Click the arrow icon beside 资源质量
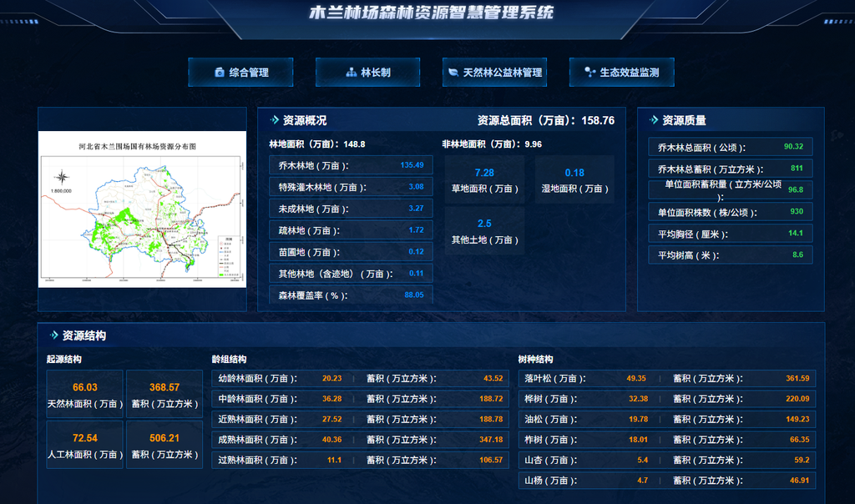The height and width of the screenshot is (504, 855). [654, 120]
